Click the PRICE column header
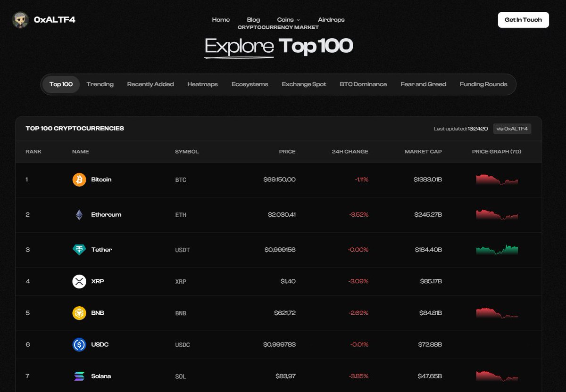The height and width of the screenshot is (392, 566). point(287,152)
